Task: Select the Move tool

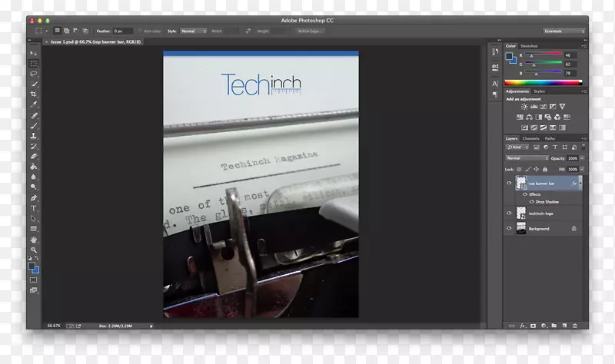Action: [34, 53]
